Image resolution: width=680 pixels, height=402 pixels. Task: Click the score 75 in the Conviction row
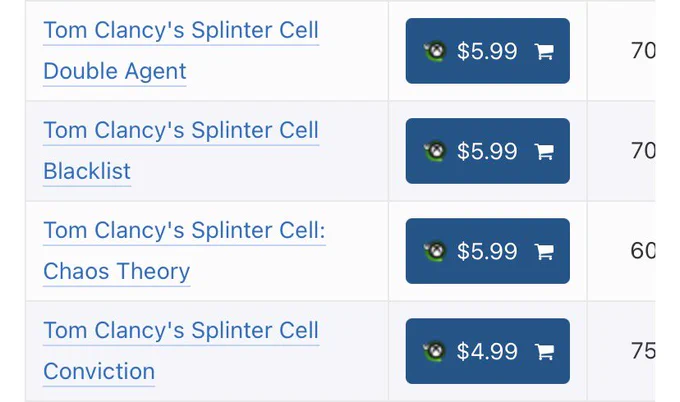(643, 351)
